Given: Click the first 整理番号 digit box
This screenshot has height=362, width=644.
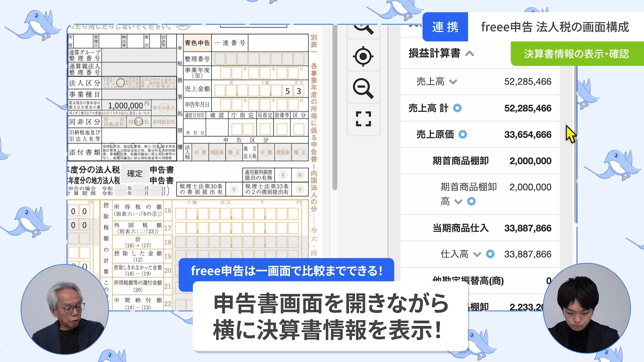Looking at the screenshot, I should [x=220, y=59].
